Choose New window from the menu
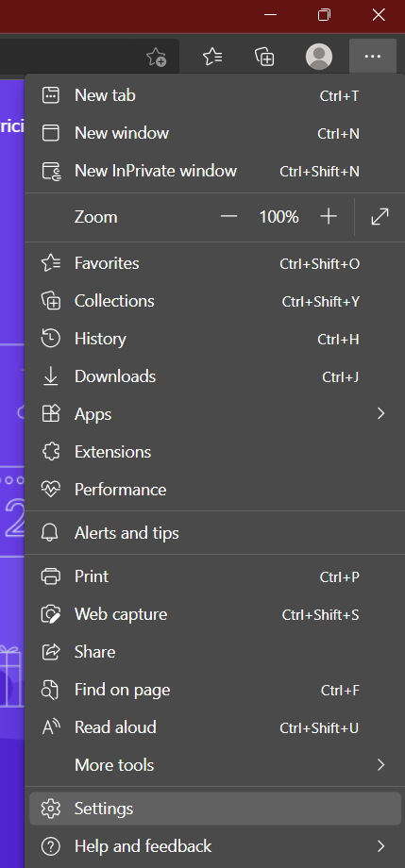This screenshot has width=405, height=868. (215, 133)
